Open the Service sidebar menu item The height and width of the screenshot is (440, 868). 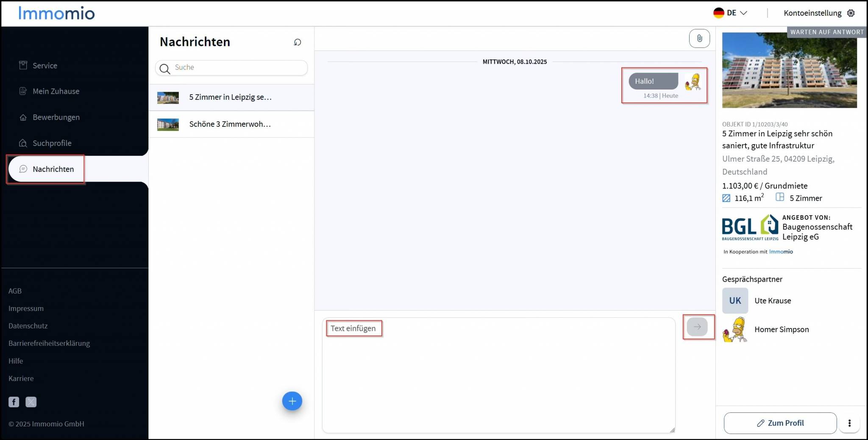45,65
